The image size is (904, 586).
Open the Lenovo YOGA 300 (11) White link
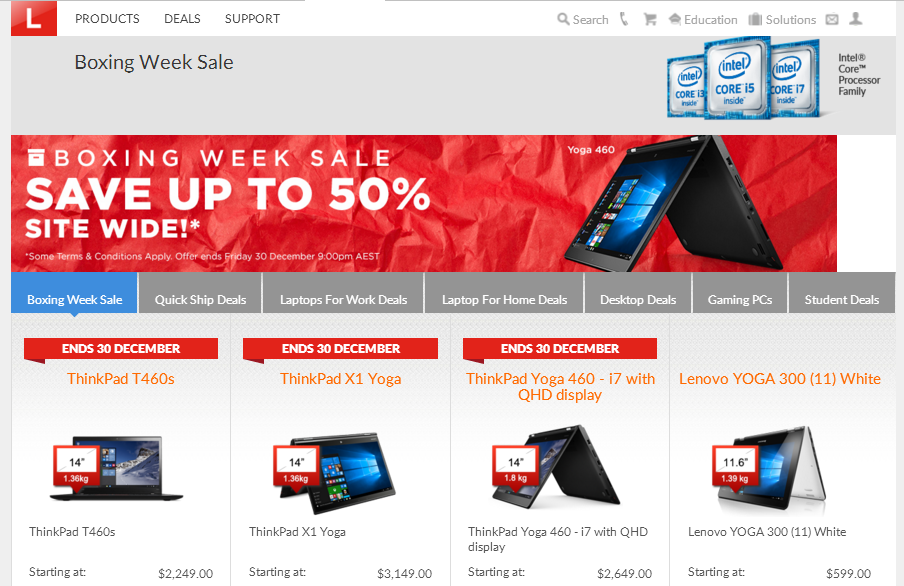[779, 378]
